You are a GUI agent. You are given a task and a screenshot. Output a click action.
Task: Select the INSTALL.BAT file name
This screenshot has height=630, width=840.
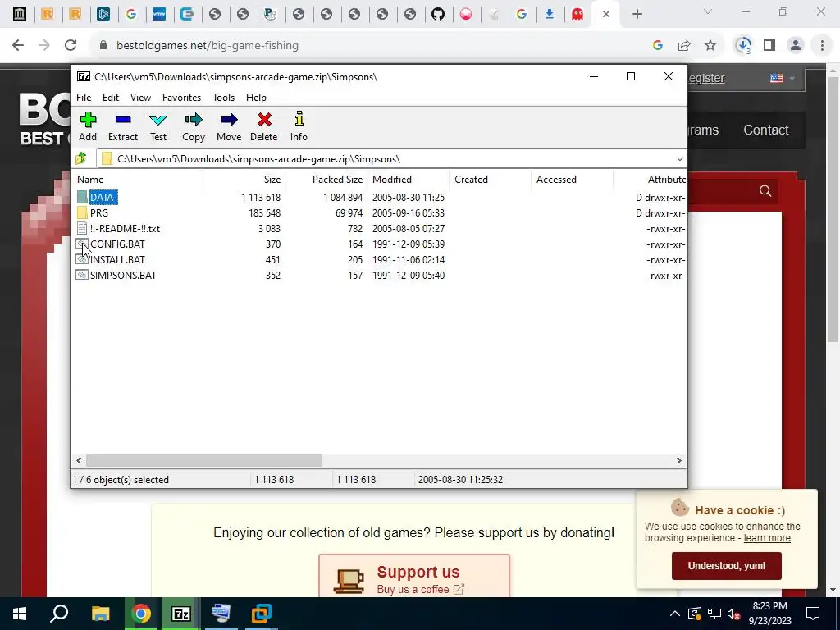click(x=117, y=259)
